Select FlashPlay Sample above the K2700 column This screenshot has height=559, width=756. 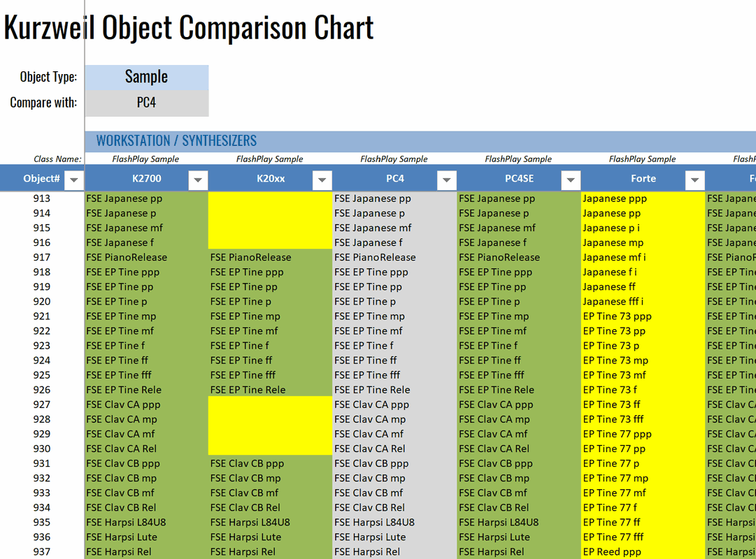click(x=145, y=159)
